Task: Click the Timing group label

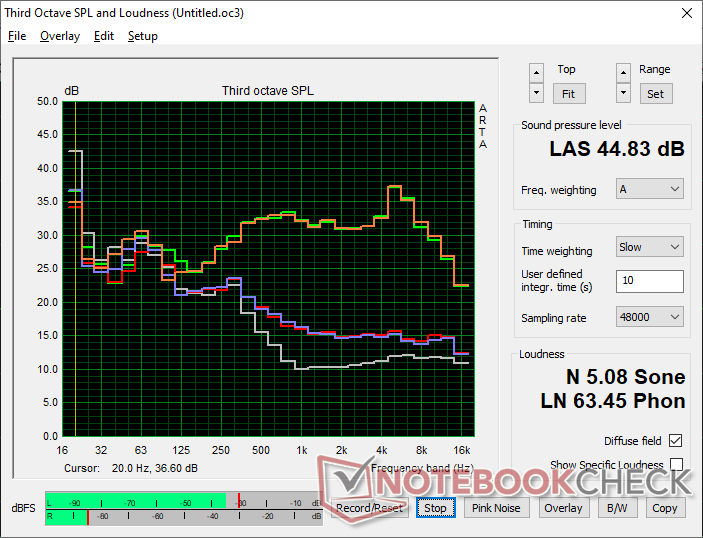Action: [537, 224]
